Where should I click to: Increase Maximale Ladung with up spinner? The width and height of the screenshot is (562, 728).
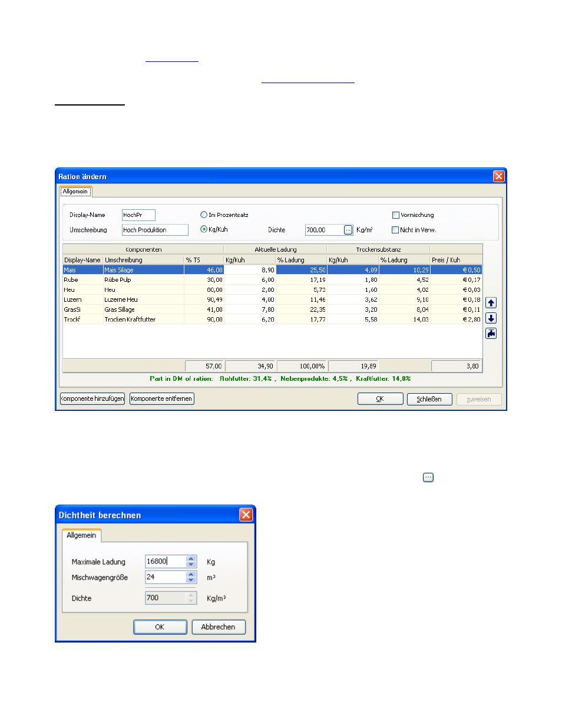(191, 558)
